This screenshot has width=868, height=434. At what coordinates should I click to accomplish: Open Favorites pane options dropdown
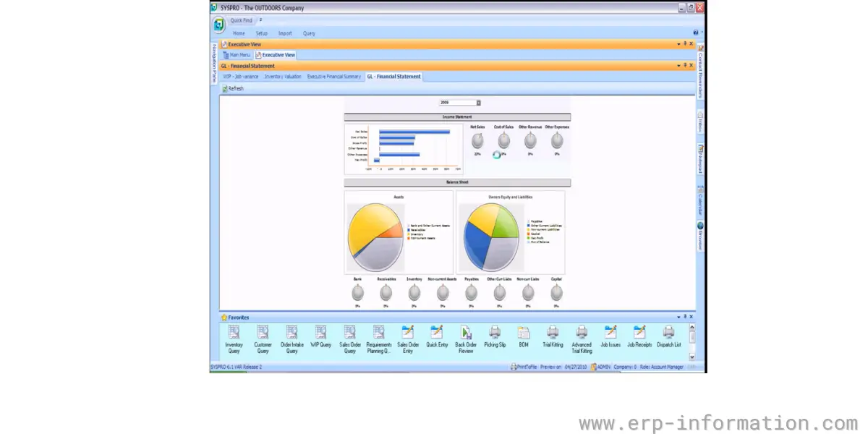point(678,317)
